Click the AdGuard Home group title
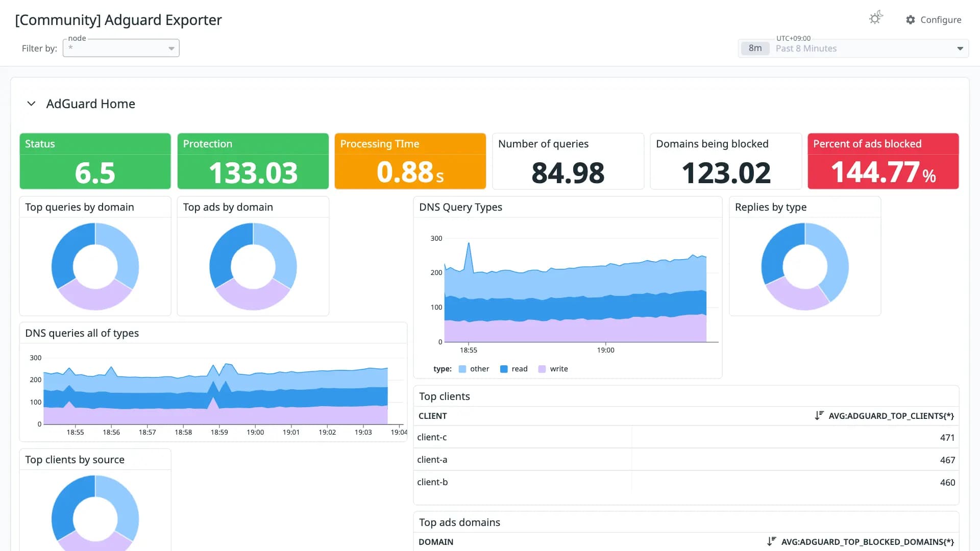 [91, 104]
